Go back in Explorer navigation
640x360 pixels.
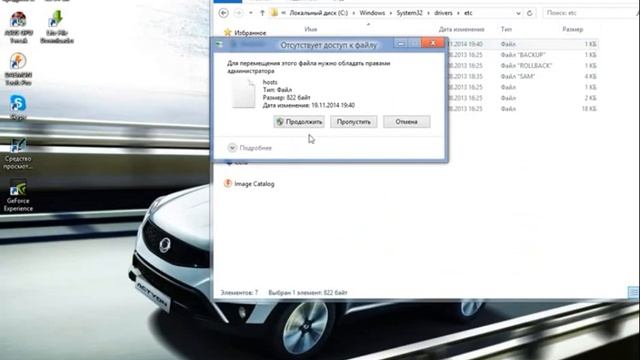tap(224, 13)
